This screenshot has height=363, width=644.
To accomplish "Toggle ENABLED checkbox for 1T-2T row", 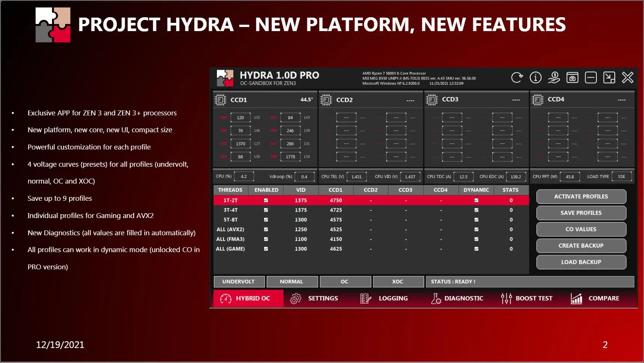I will [266, 200].
